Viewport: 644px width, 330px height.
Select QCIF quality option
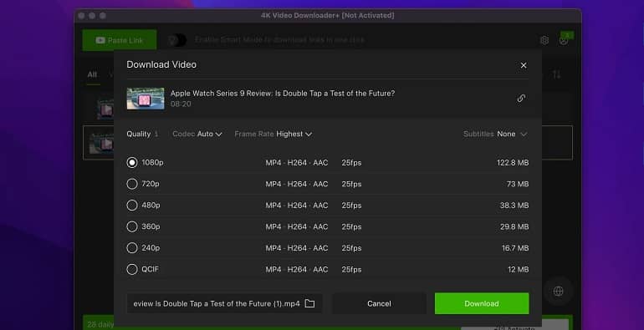tap(132, 269)
